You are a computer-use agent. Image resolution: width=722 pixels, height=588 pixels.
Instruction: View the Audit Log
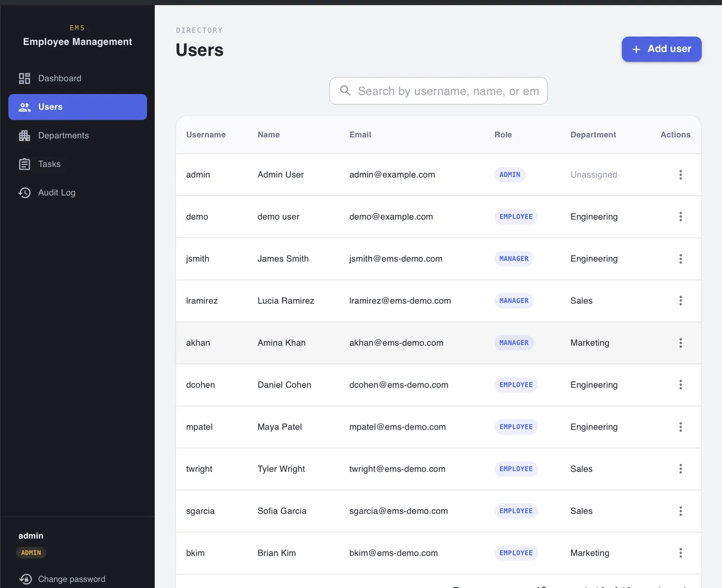(77, 193)
